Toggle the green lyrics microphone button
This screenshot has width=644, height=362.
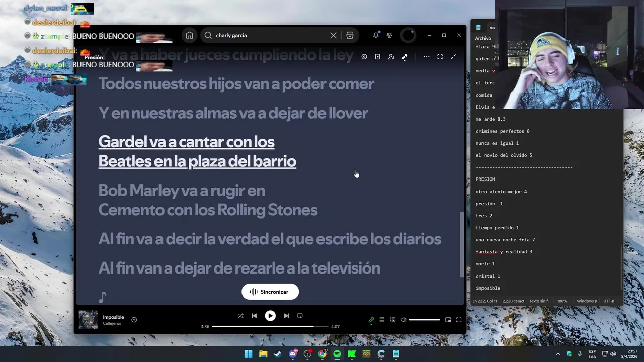pos(371,320)
